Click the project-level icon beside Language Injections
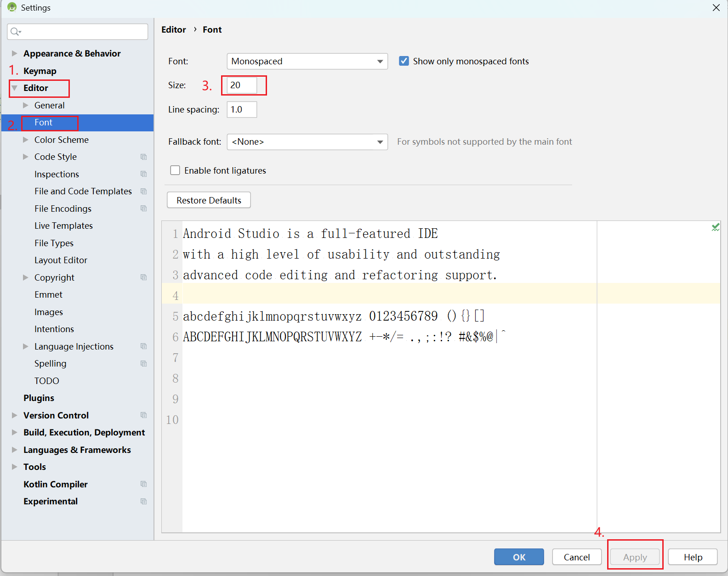Viewport: 728px width, 576px height. click(x=144, y=346)
